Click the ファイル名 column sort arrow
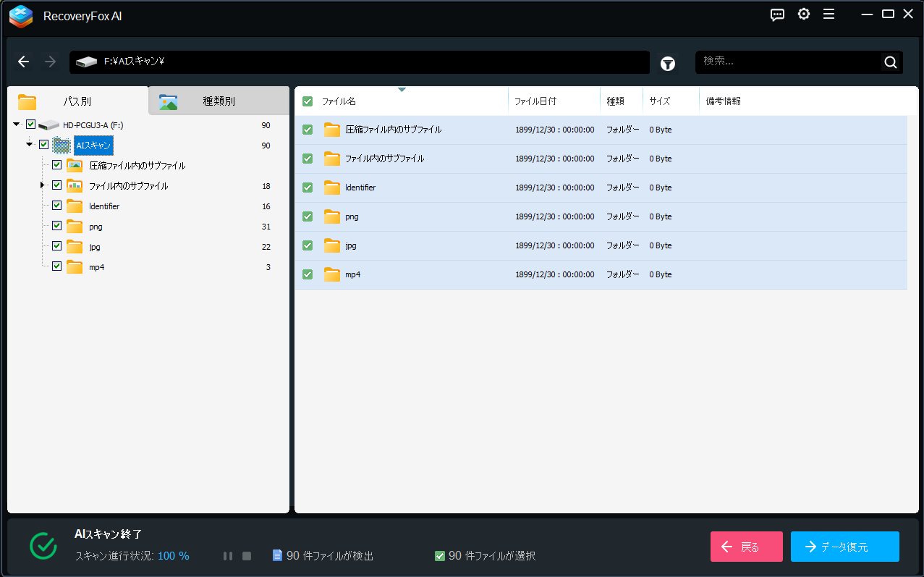The image size is (924, 577). click(x=402, y=89)
